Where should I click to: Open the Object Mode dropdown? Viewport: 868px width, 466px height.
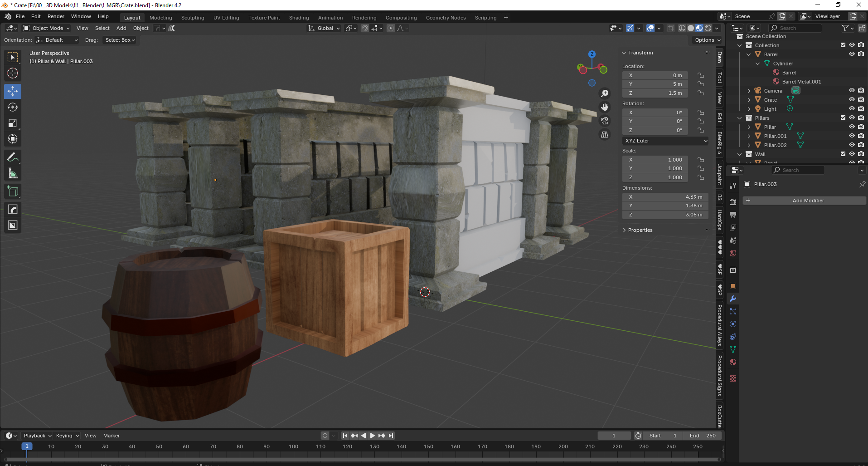(x=47, y=28)
